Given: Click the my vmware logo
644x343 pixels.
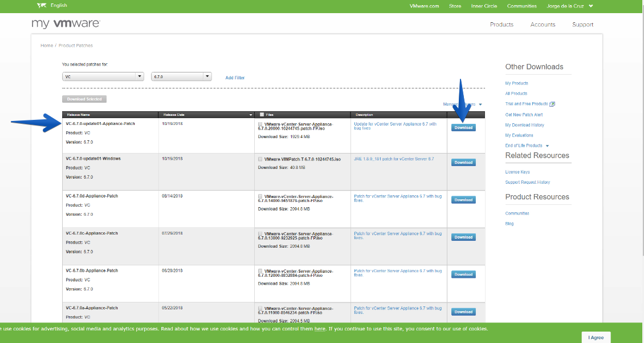Looking at the screenshot, I should pos(66,23).
